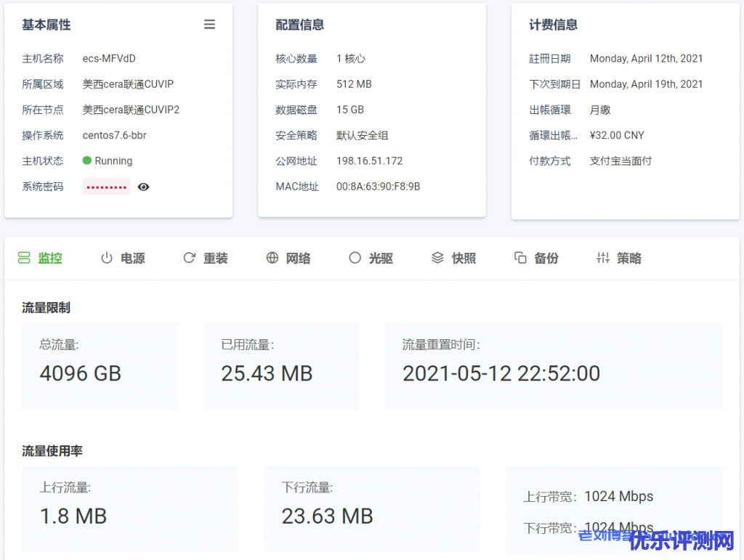Screen dimensions: 744x560
Task: Select the 策略 tab label
Action: click(x=629, y=259)
